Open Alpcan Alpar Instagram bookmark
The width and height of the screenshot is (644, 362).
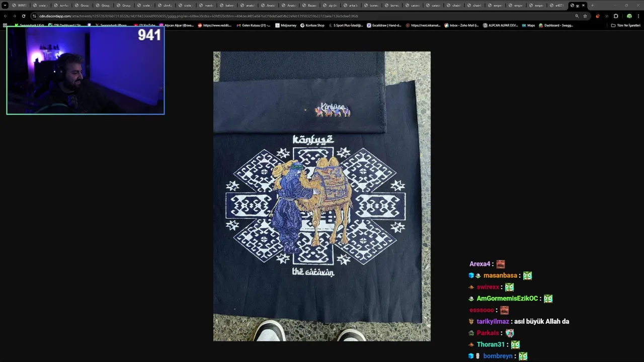point(176,25)
